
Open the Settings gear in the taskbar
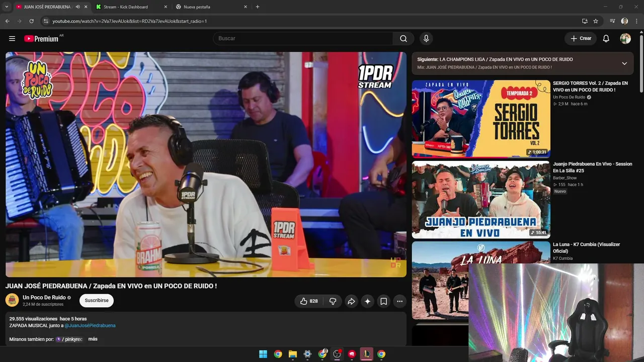pyautogui.click(x=307, y=354)
